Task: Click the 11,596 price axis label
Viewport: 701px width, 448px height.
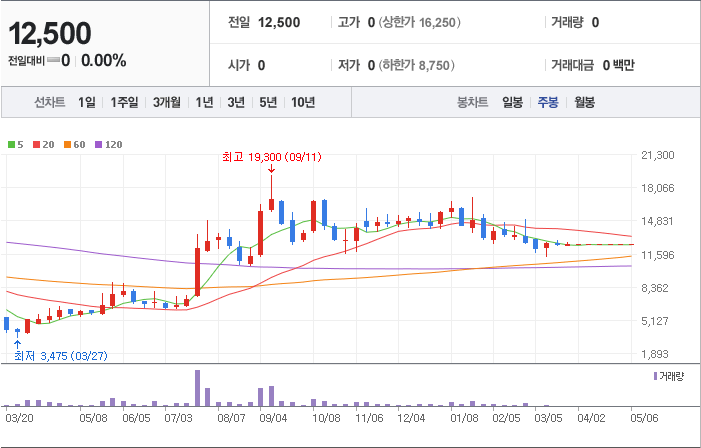Action: [x=658, y=255]
